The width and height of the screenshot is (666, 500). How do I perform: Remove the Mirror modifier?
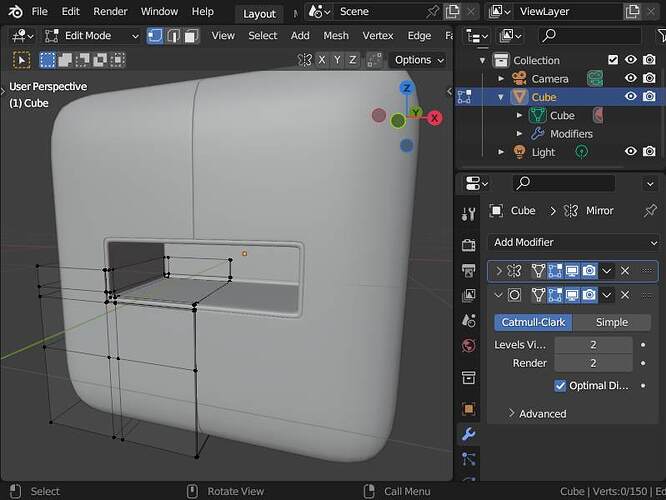pos(625,271)
